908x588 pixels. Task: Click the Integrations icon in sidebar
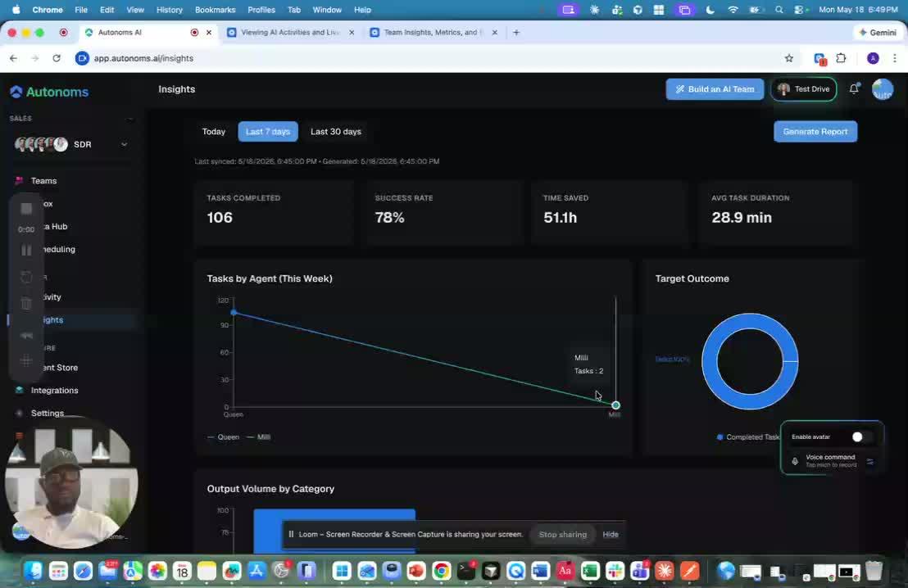click(x=19, y=390)
